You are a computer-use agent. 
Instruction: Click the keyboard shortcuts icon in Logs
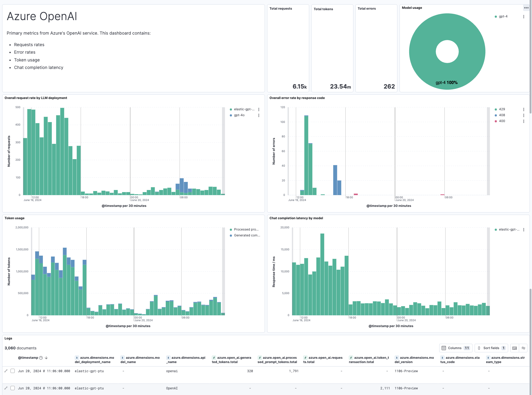pos(514,348)
